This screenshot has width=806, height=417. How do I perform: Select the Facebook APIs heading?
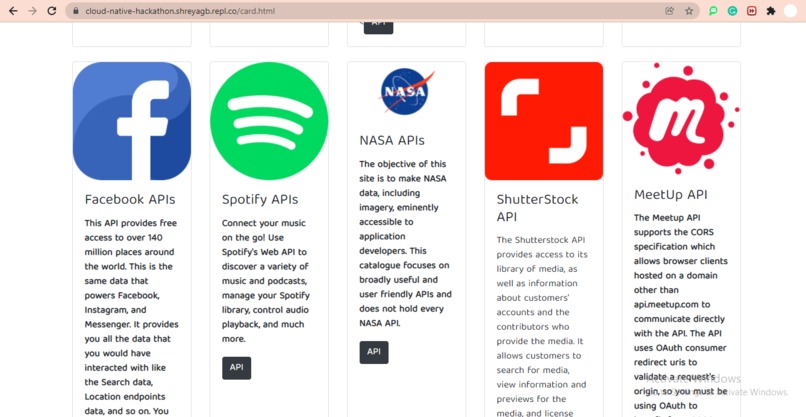(x=130, y=200)
